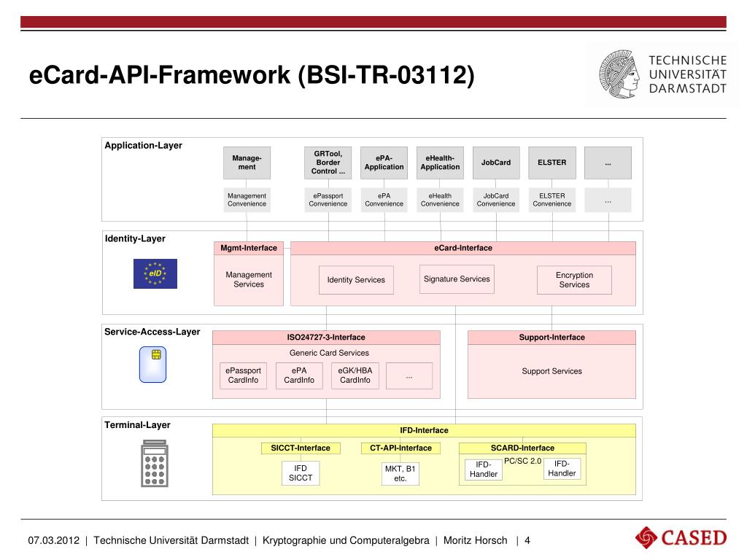Click the ELSTER Convenience box
This screenshot has height=560, width=747.
552,200
